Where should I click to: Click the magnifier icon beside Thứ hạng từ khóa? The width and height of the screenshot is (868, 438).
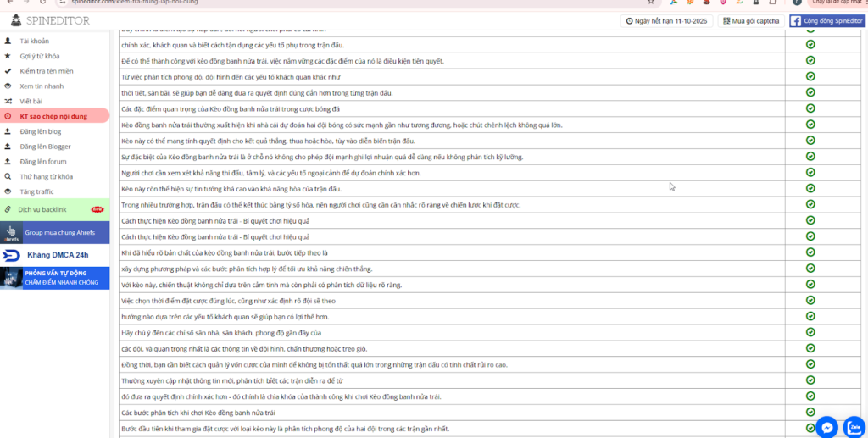click(8, 176)
